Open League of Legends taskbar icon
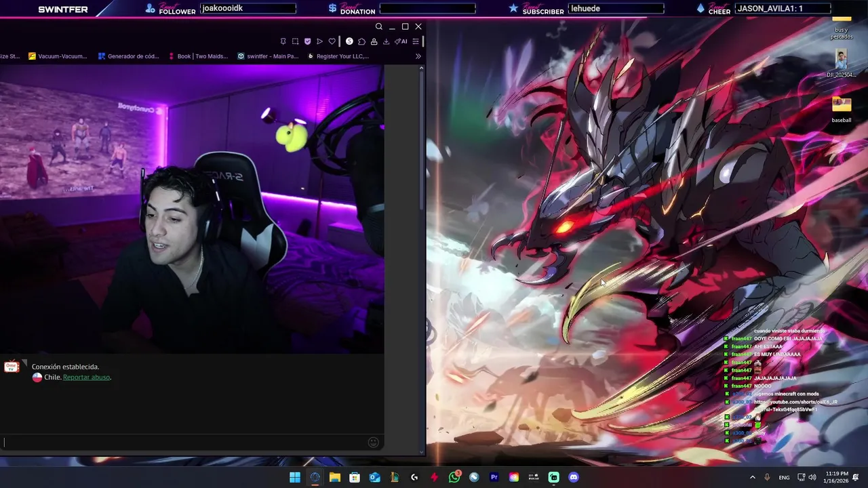Screen dimensions: 868x488 point(394,477)
